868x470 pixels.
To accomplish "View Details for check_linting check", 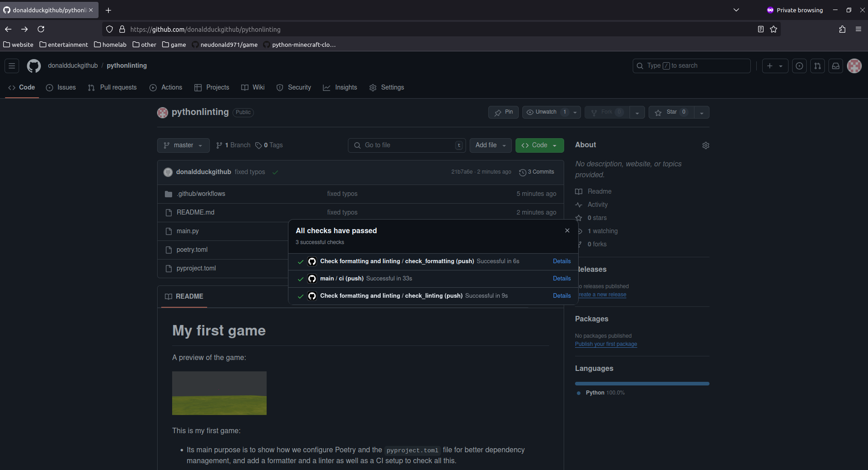I will [x=562, y=296].
